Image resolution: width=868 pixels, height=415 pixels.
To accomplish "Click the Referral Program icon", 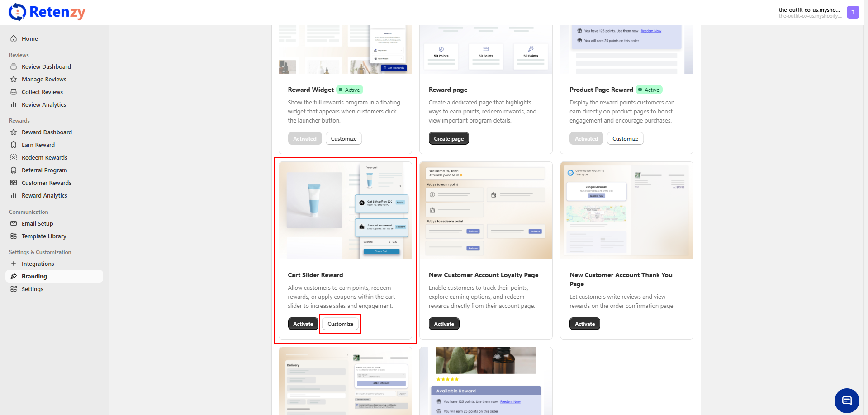I will click(14, 170).
